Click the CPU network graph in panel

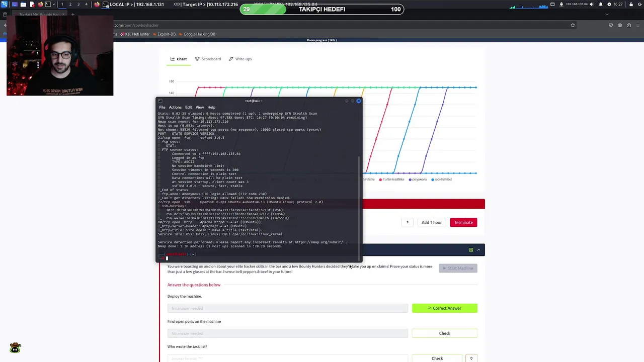pos(529,7)
